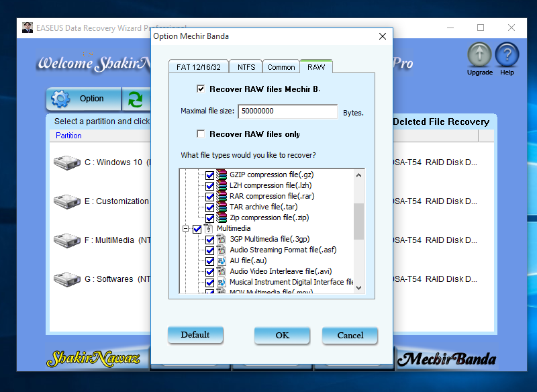Click the file type list scrollbar thumb

click(358, 222)
